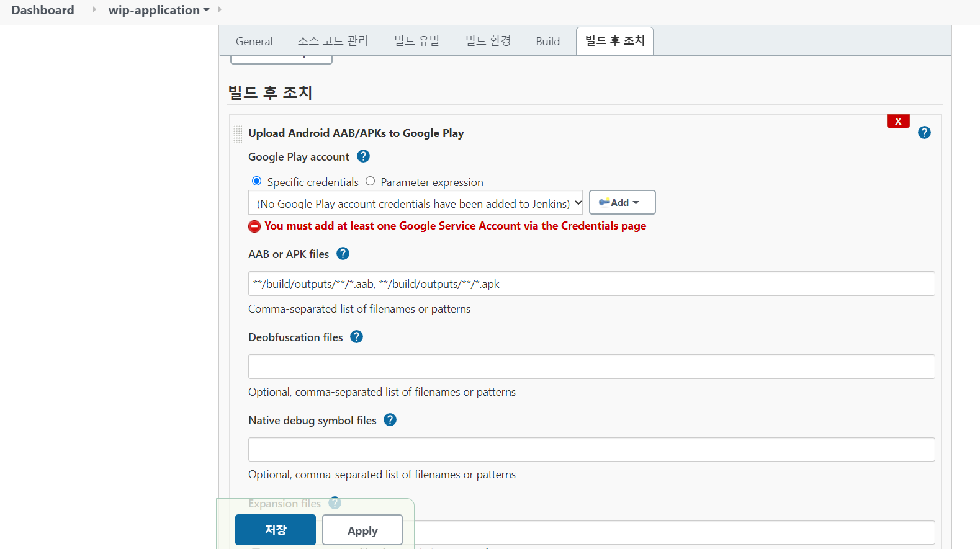This screenshot has width=980, height=549.
Task: Click the arrow after Dashboard breadcrumb
Action: tap(94, 10)
